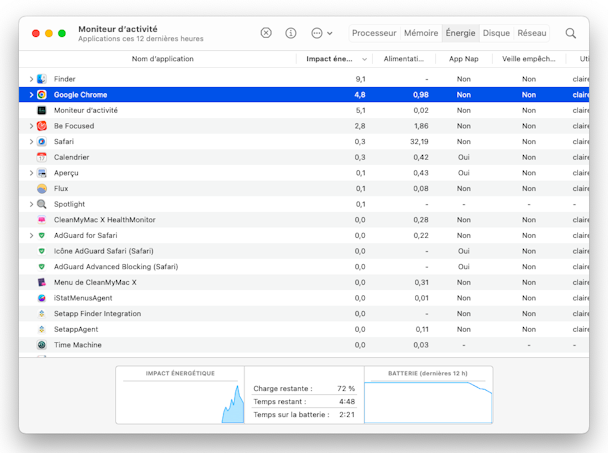Click the Menu de CleanMyMac X icon
This screenshot has height=453, width=608.
coord(42,282)
